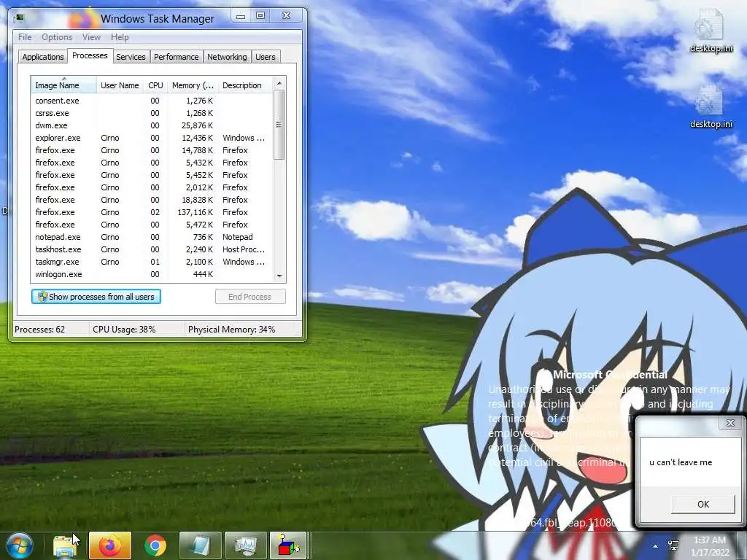Viewport: 747px width, 560px height.
Task: Select the winlogon.exe process row
Action: coord(152,274)
